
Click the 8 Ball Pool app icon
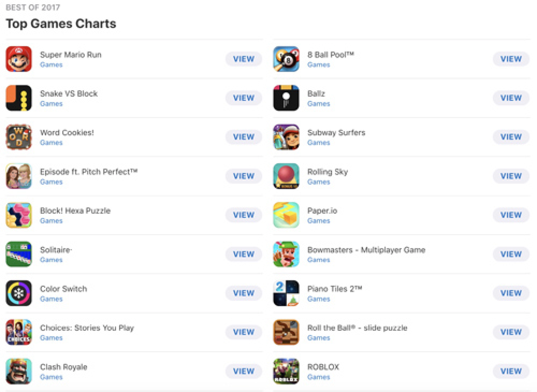click(286, 59)
